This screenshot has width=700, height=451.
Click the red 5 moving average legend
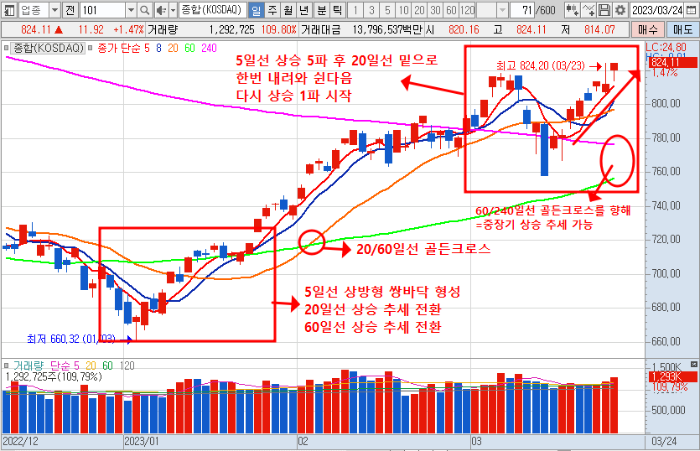click(147, 48)
